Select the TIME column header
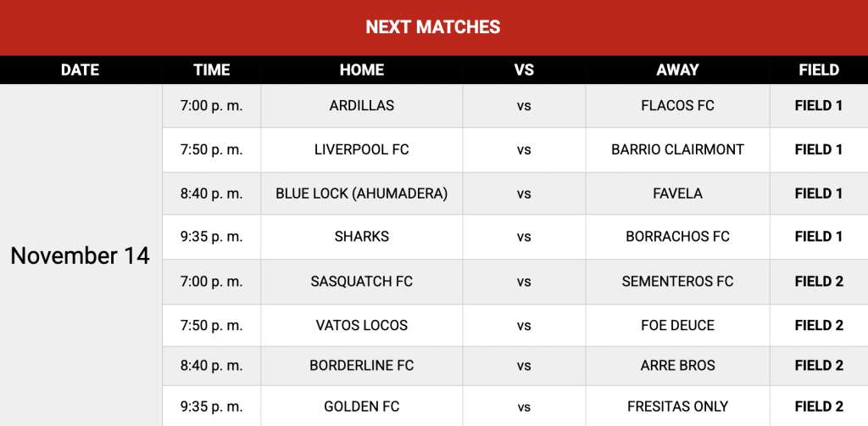The height and width of the screenshot is (426, 868). click(211, 70)
